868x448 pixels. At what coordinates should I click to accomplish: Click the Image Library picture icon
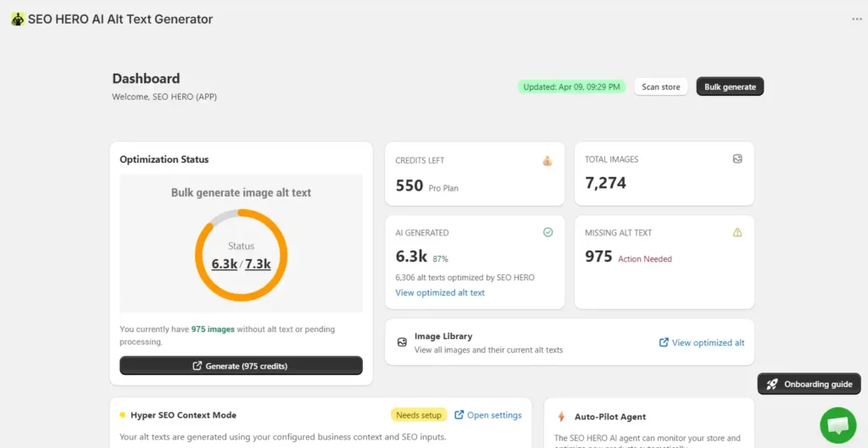(402, 342)
